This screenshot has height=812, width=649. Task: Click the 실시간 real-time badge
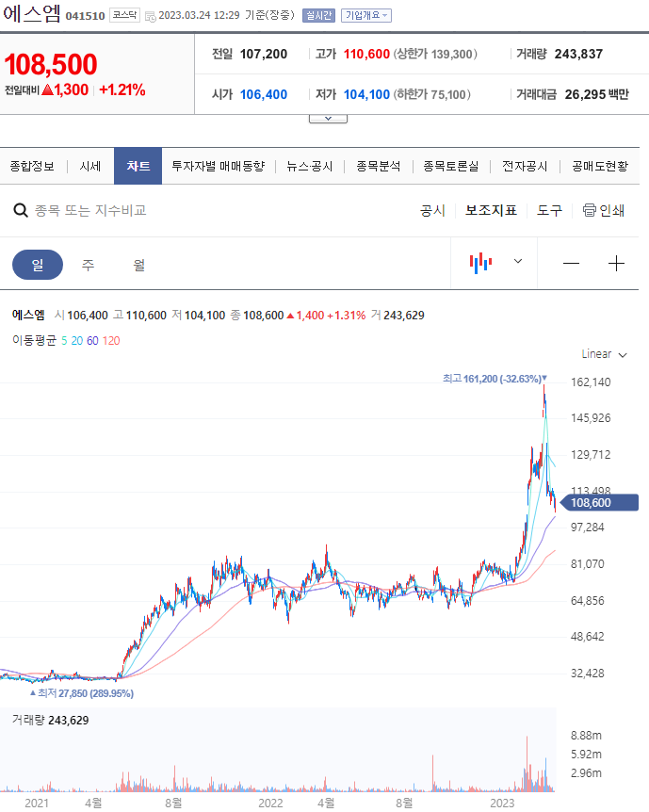click(x=318, y=15)
